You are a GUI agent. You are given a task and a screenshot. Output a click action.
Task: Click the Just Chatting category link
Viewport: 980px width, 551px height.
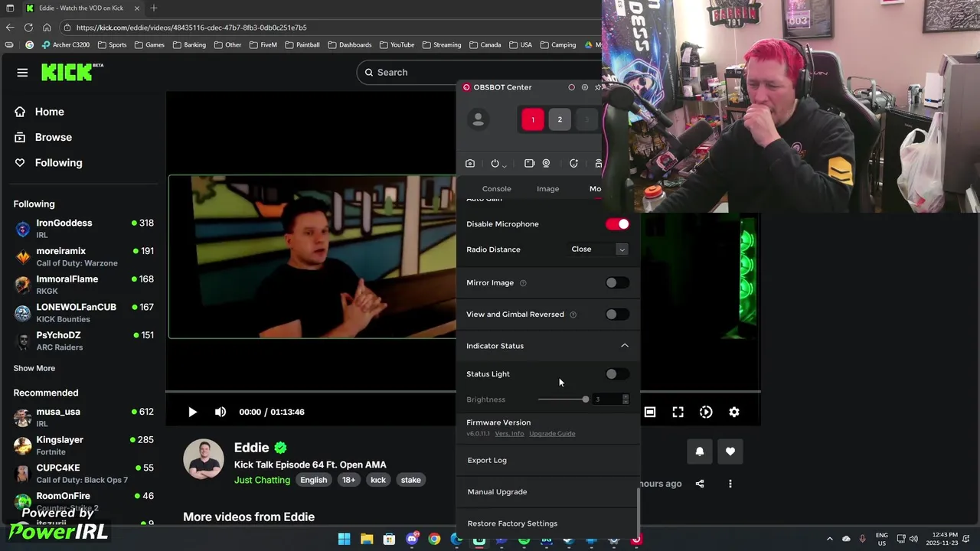[x=262, y=480]
